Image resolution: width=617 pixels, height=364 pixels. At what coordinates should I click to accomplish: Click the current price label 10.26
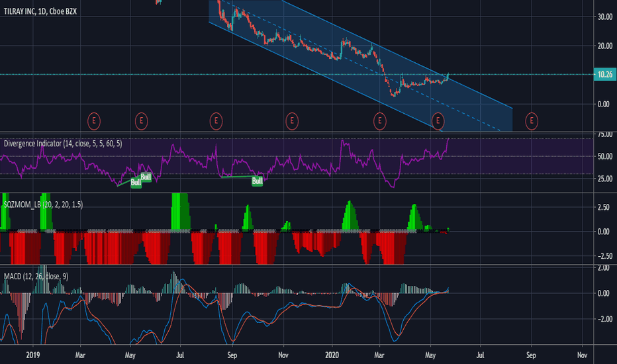[x=605, y=74]
